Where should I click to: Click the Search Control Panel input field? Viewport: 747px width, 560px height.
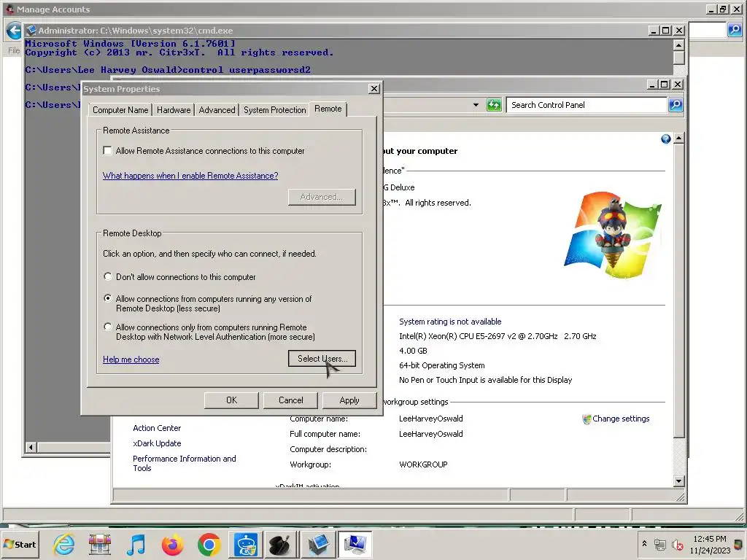tap(587, 105)
